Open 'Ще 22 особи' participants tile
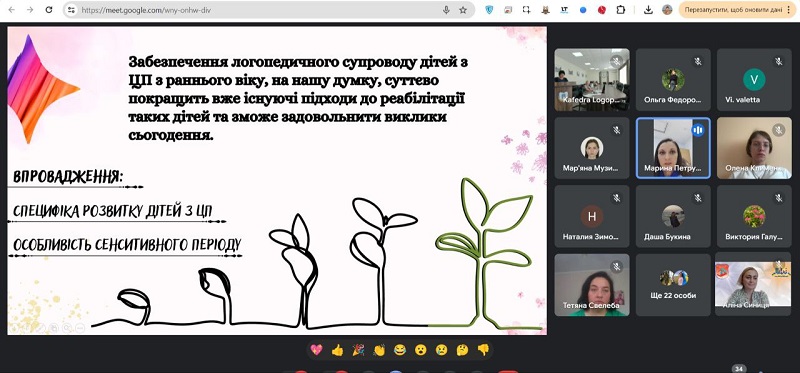The height and width of the screenshot is (373, 800). 673,285
